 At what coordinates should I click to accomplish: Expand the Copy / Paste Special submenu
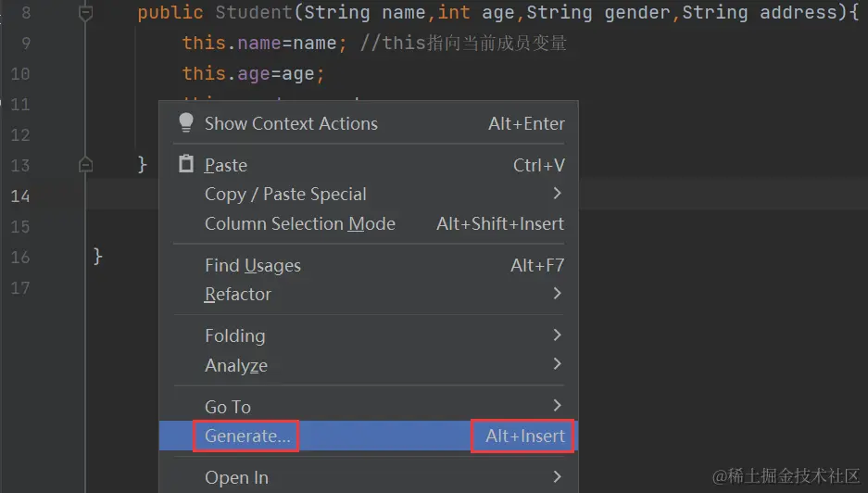[557, 194]
